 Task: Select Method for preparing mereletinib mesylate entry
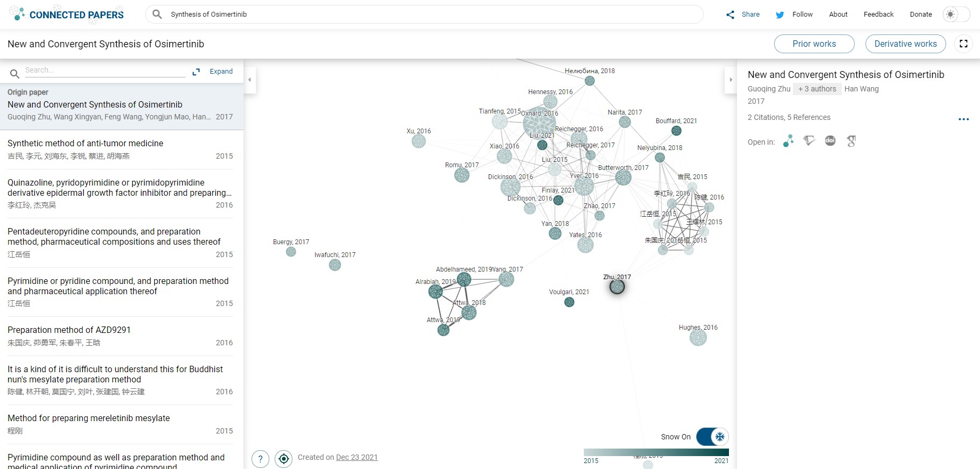(121, 424)
